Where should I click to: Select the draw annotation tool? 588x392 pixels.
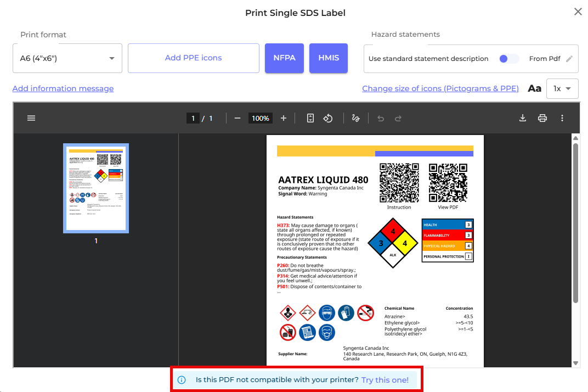coord(355,118)
